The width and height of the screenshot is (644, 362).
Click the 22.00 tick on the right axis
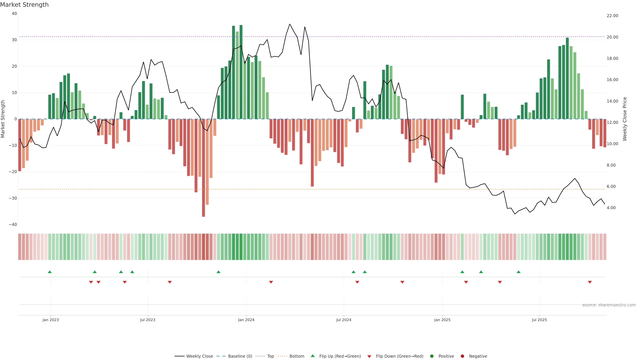tap(612, 16)
